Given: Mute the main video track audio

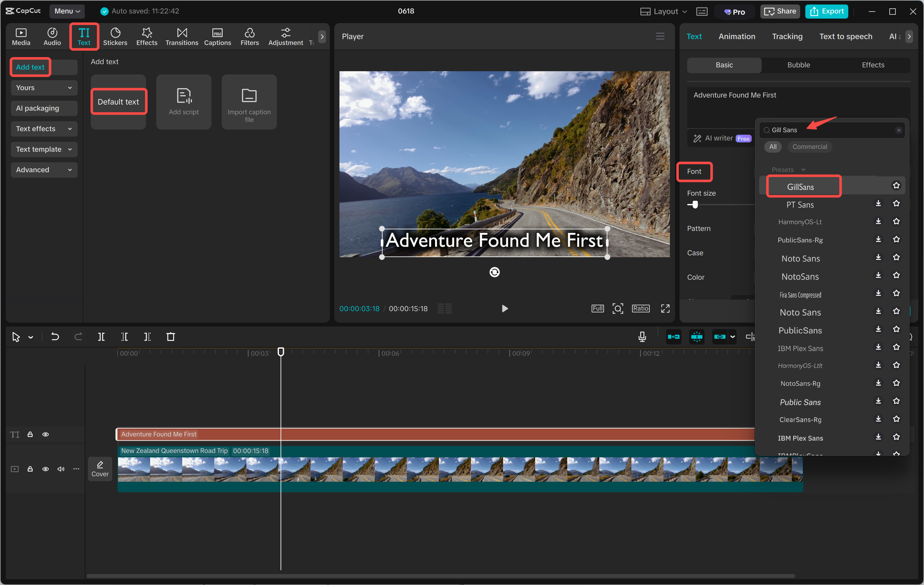Looking at the screenshot, I should [61, 469].
